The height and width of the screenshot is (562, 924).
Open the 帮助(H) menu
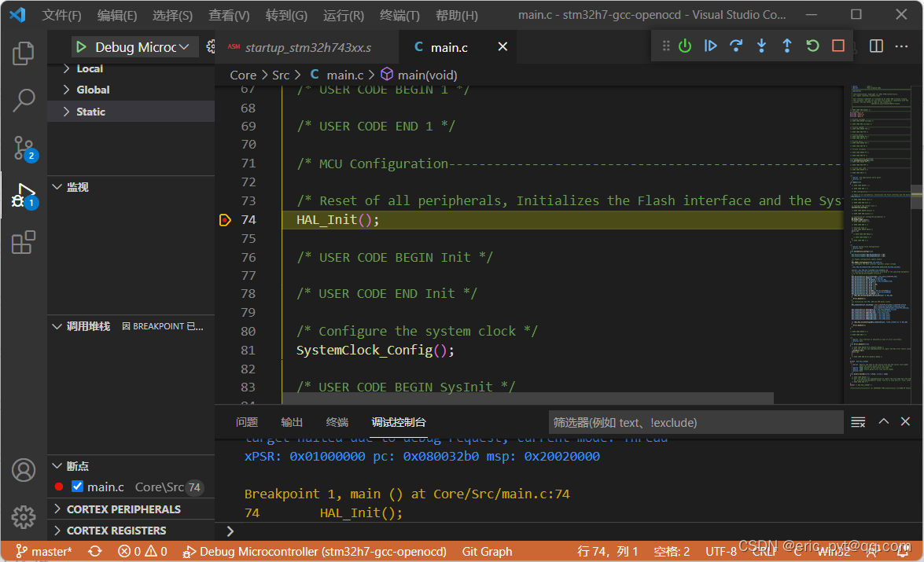pos(457,15)
